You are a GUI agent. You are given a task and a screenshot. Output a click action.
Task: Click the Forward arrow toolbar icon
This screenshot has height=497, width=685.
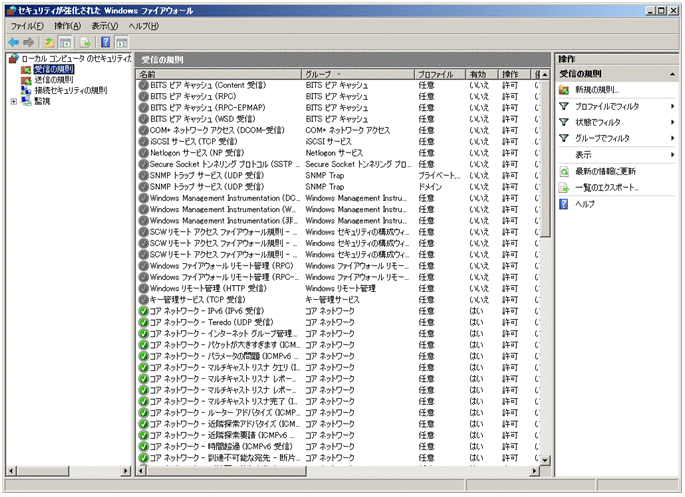pos(29,42)
